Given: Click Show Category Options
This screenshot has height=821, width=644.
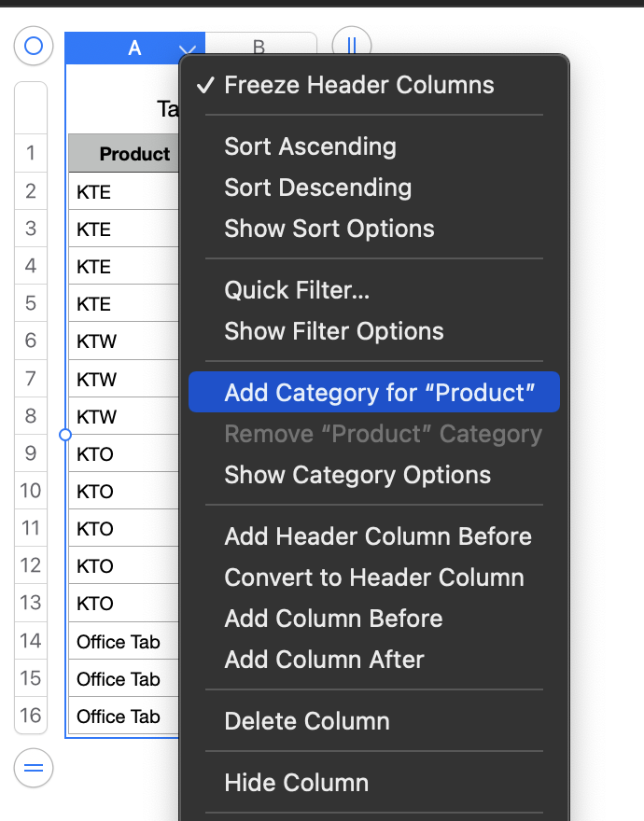Looking at the screenshot, I should [357, 475].
